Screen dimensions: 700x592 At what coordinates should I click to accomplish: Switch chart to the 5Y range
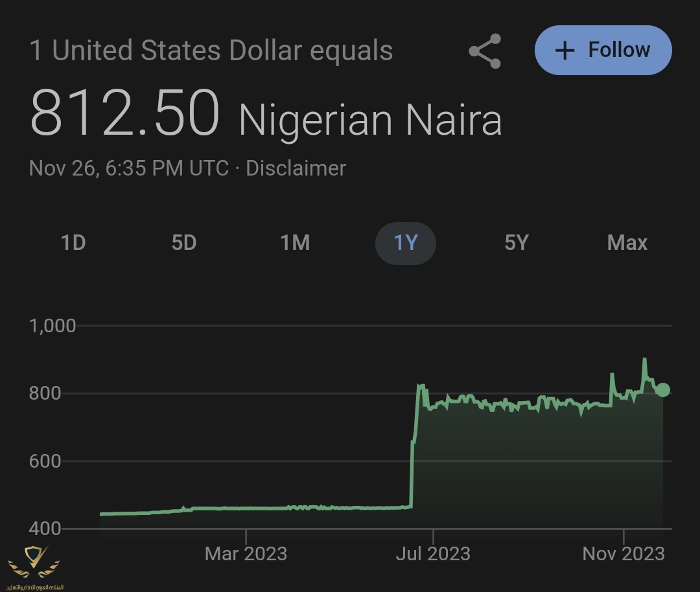pos(517,243)
